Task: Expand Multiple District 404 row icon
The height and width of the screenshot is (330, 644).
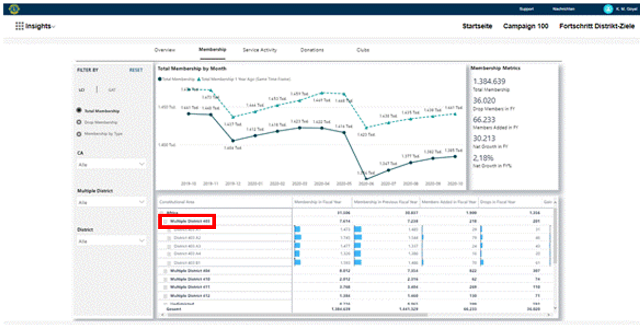Action: pos(165,271)
